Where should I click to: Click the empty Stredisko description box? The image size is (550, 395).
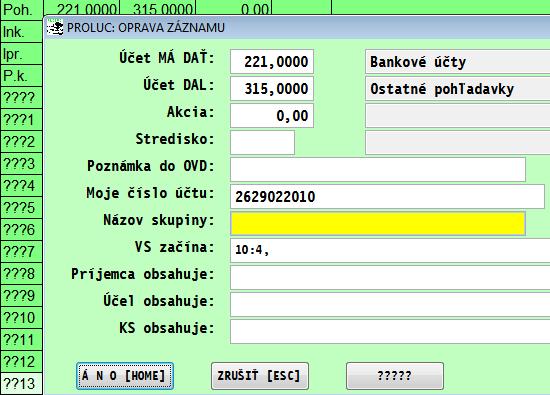pos(457,142)
